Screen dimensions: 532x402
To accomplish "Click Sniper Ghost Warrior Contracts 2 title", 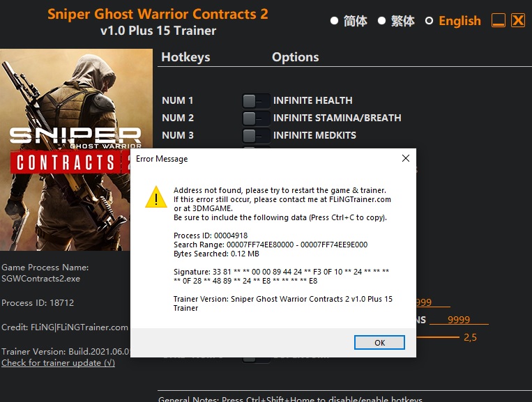I will pyautogui.click(x=158, y=14).
